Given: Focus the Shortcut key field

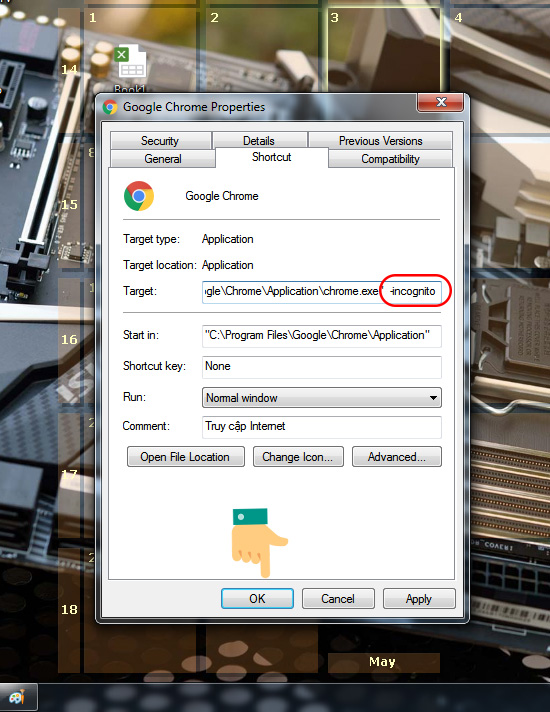Looking at the screenshot, I should pos(322,366).
